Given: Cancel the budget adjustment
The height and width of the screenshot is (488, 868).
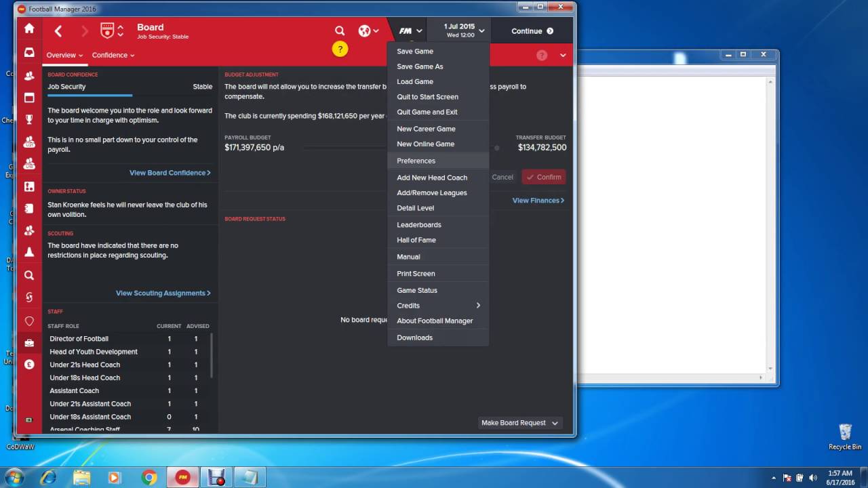Looking at the screenshot, I should pyautogui.click(x=502, y=177).
